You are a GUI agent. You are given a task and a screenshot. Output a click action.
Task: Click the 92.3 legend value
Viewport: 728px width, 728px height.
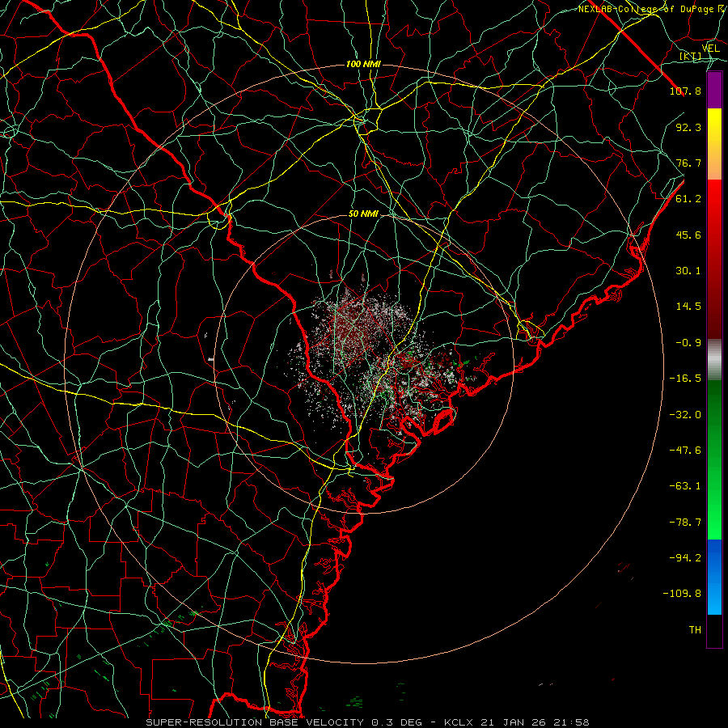click(x=688, y=127)
